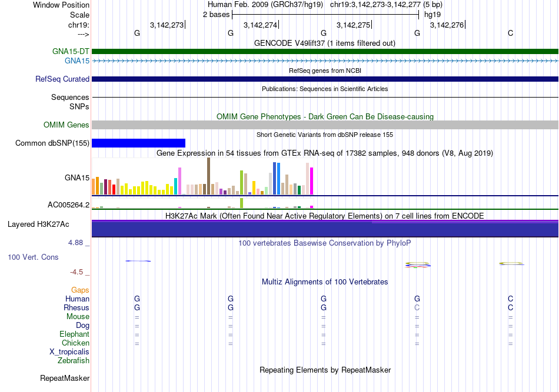Click the RefSeq Curated track label
Viewport: 559px width, 392px height.
point(62,79)
